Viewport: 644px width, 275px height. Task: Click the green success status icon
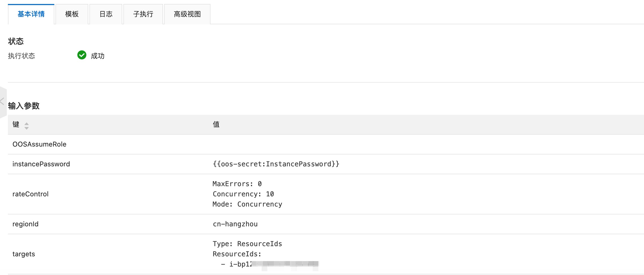click(82, 55)
